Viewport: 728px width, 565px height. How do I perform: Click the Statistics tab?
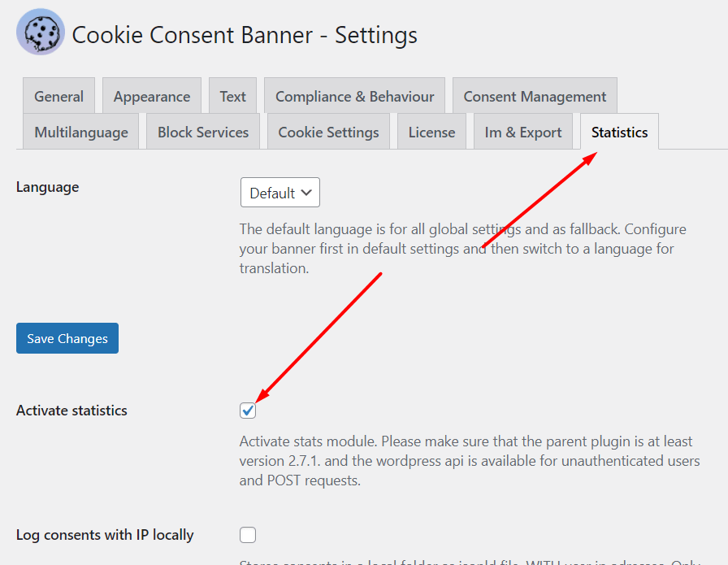pyautogui.click(x=619, y=132)
